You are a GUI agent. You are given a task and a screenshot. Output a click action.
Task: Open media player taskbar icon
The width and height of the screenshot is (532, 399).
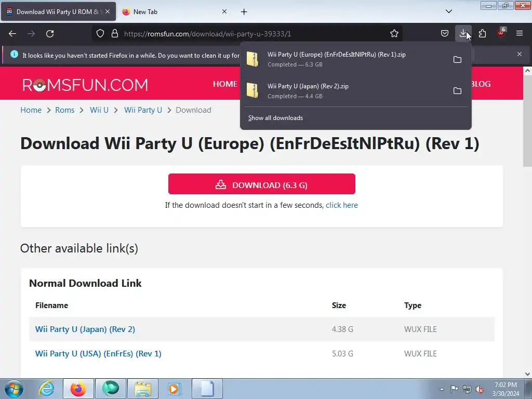[175, 389]
